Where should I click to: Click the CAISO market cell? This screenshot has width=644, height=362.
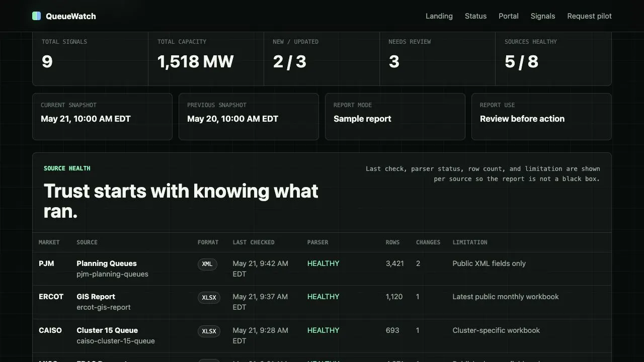(50, 330)
